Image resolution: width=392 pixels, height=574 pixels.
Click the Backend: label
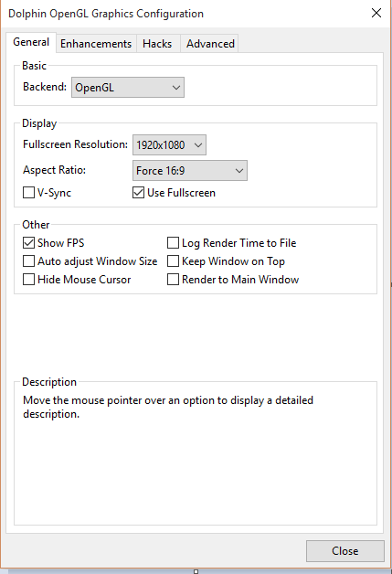45,87
